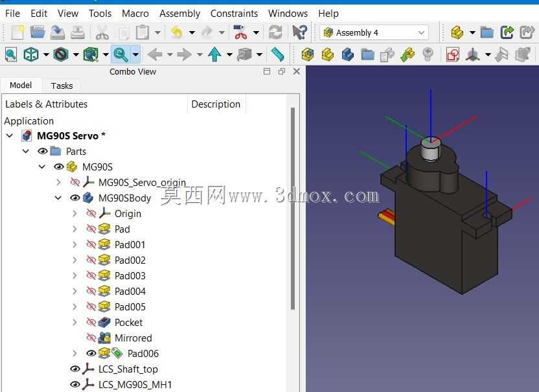
Task: Collapse the MG90S part node
Action: 42,167
